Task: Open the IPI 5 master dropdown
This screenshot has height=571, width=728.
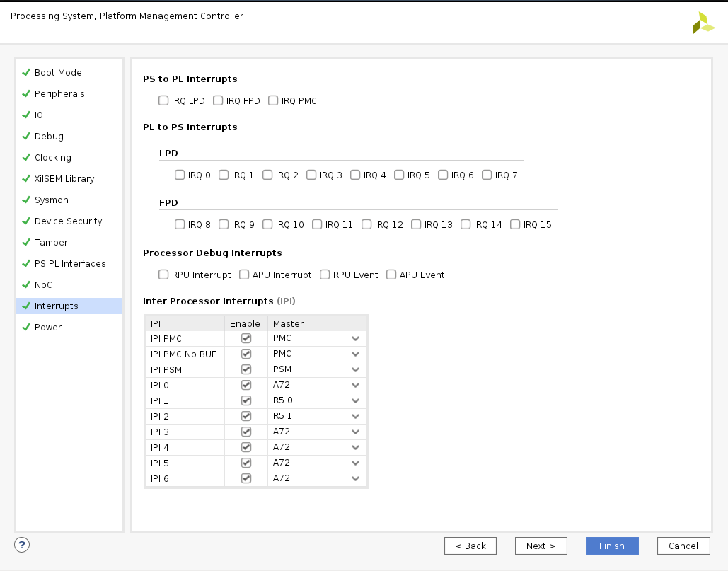Action: click(355, 463)
